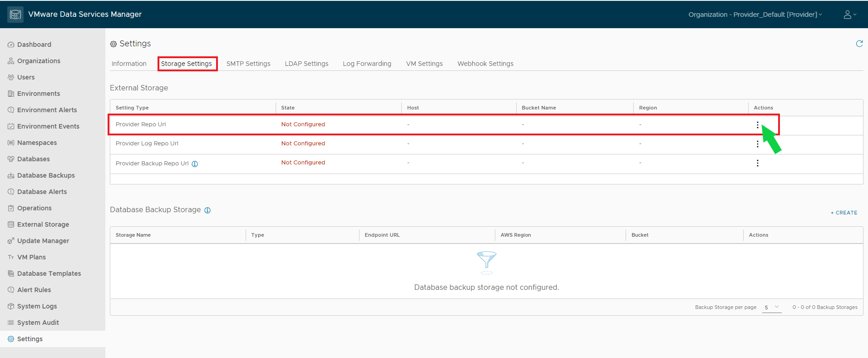The image size is (868, 358).
Task: Click the Alert Rules sidebar icon
Action: [x=11, y=290]
